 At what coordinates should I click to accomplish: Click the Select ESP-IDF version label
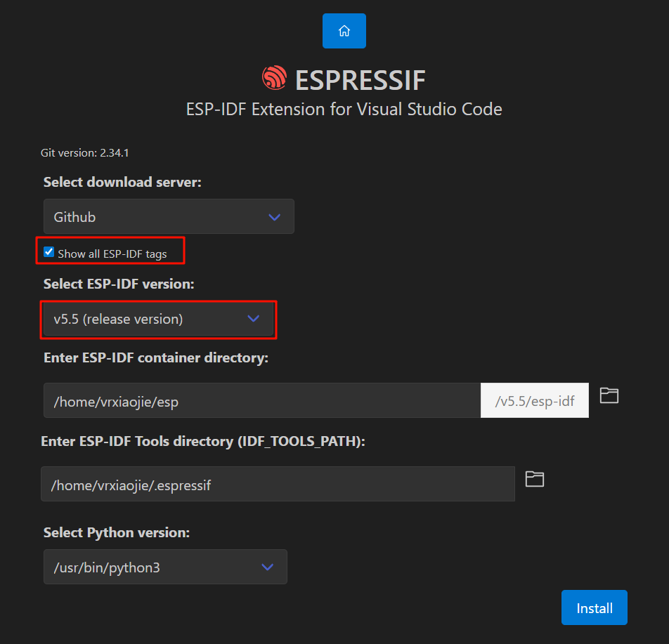click(119, 284)
